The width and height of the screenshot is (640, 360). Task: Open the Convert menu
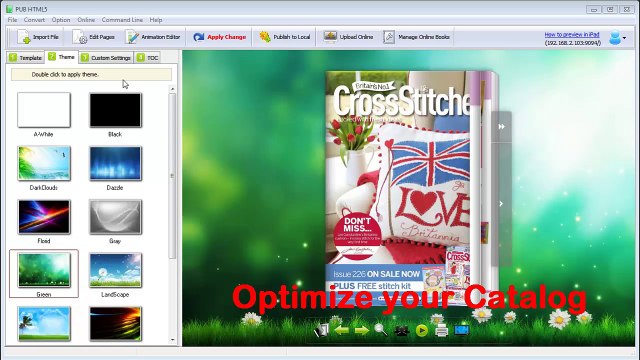point(34,20)
